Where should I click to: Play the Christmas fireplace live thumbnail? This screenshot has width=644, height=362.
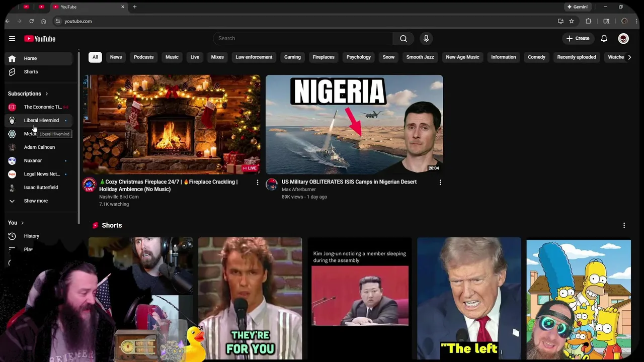click(172, 125)
